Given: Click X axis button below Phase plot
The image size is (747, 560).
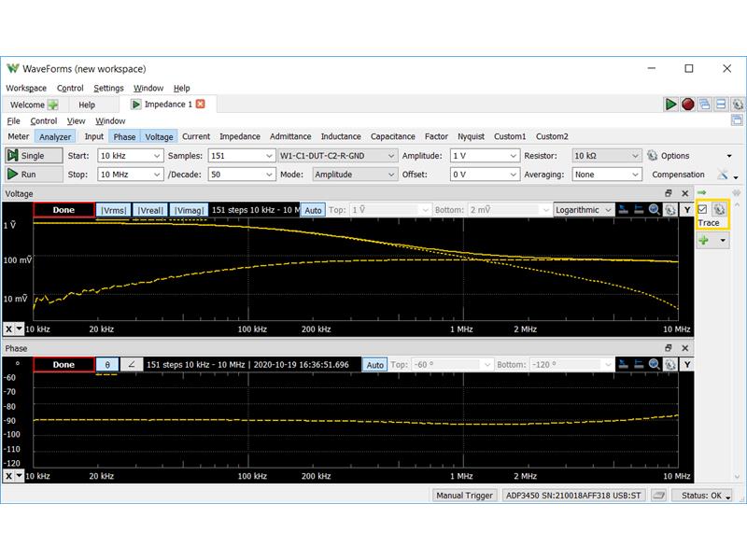Looking at the screenshot, I should pyautogui.click(x=9, y=476).
